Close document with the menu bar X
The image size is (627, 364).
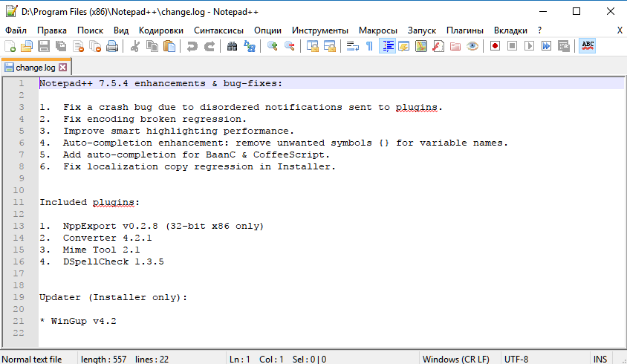coord(620,30)
